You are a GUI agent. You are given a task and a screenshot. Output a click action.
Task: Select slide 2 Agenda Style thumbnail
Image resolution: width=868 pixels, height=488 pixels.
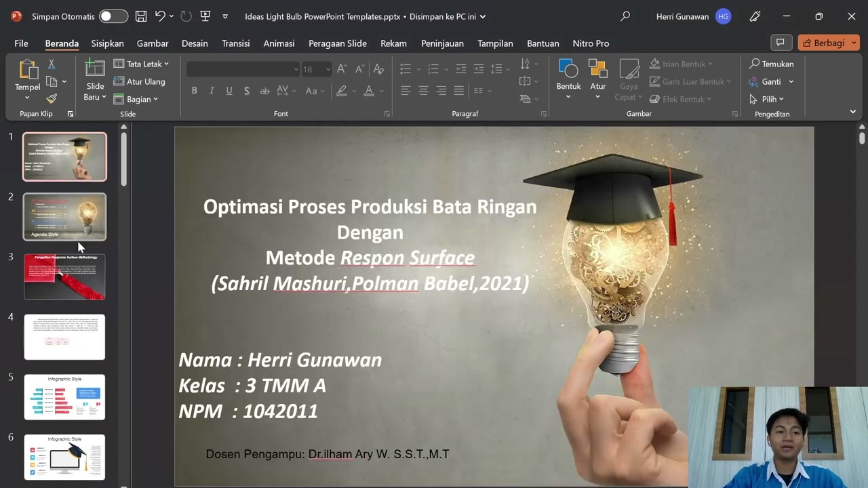[x=64, y=217]
